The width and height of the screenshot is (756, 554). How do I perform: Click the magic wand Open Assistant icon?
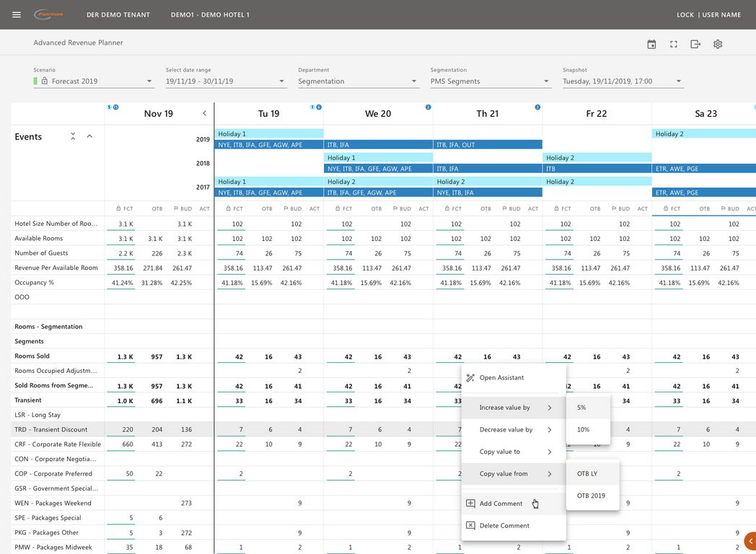tap(470, 378)
